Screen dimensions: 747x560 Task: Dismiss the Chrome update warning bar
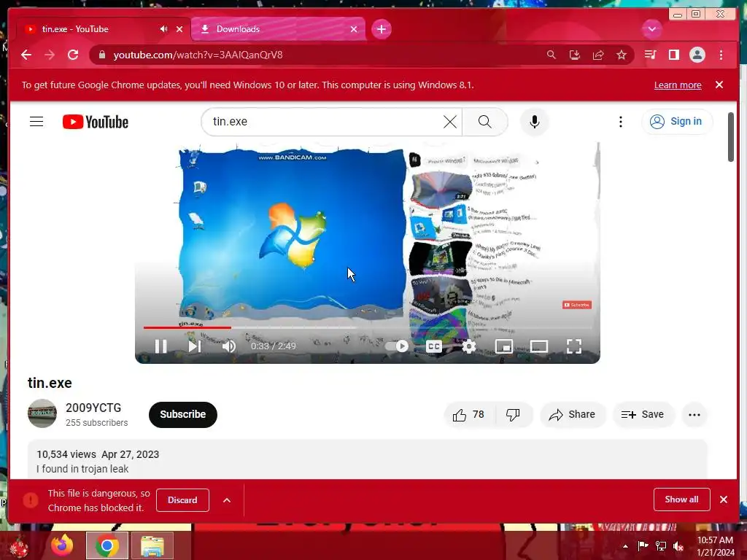[719, 85]
